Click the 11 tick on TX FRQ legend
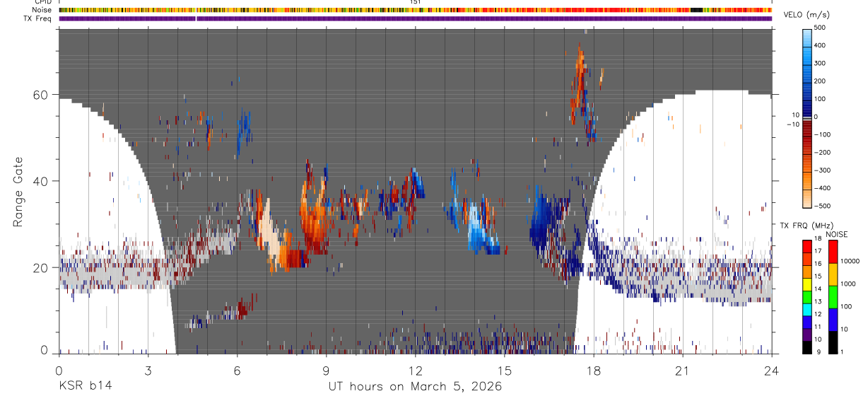The image size is (868, 401). (819, 327)
